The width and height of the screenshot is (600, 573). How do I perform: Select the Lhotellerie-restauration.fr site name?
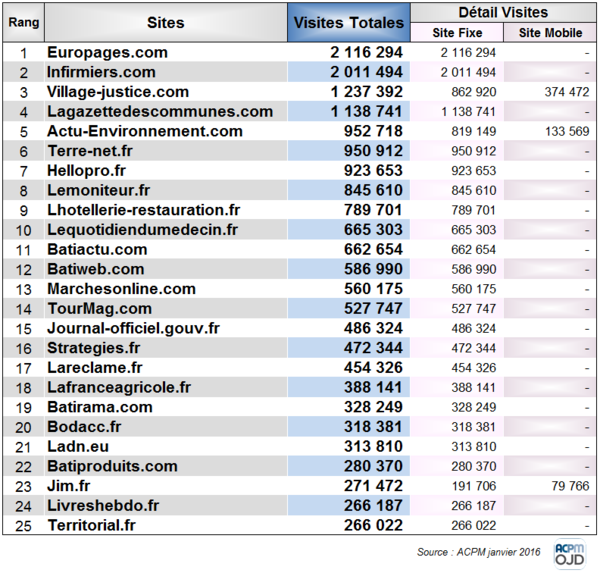[143, 210]
